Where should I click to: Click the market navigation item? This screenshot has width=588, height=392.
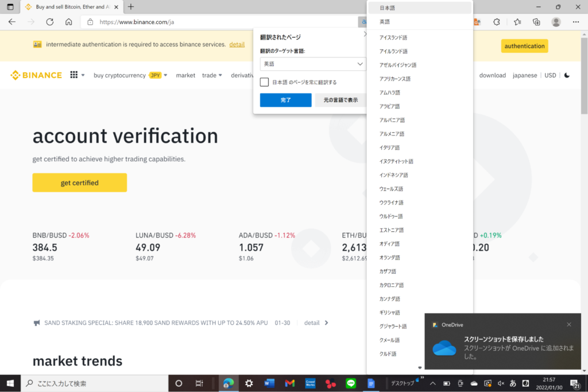(x=185, y=75)
